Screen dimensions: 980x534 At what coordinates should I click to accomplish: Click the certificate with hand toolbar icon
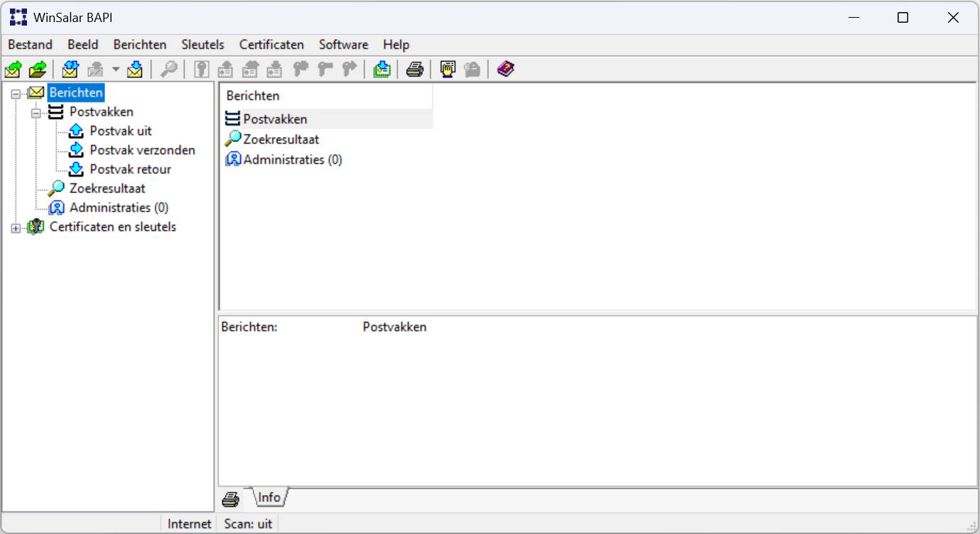point(448,70)
